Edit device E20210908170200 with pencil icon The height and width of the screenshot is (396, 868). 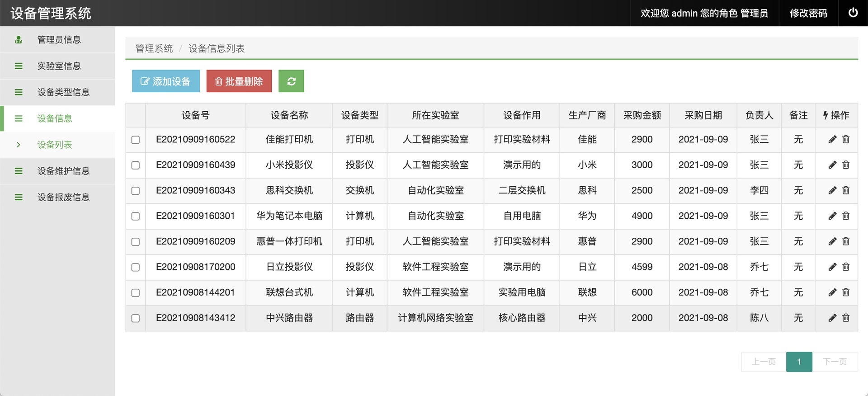point(832,267)
